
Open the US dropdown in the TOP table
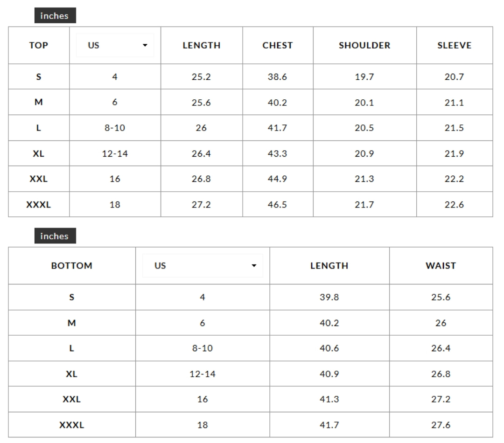click(115, 45)
